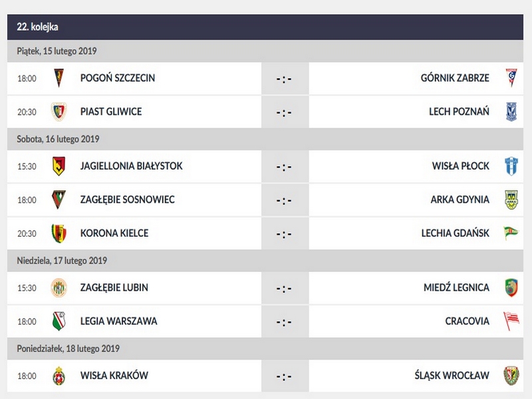Click the Jagiellonia Białystok club crest

[59, 166]
